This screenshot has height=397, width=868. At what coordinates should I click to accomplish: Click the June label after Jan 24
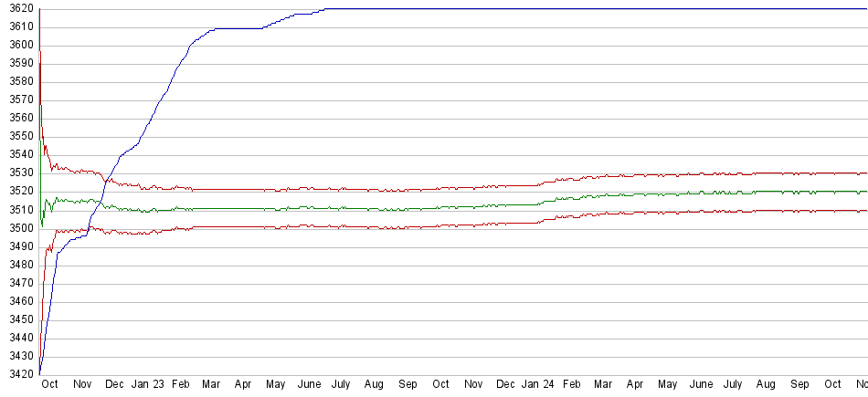(x=701, y=385)
